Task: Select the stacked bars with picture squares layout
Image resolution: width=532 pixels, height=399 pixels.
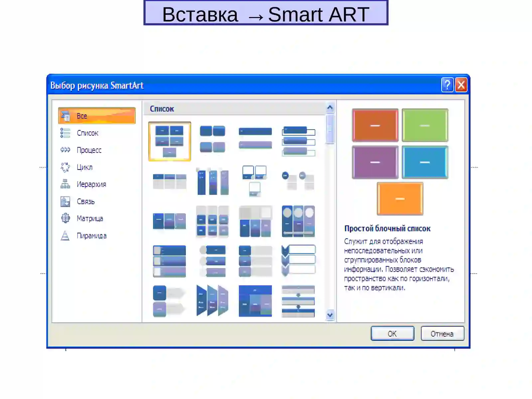Action: 170,261
